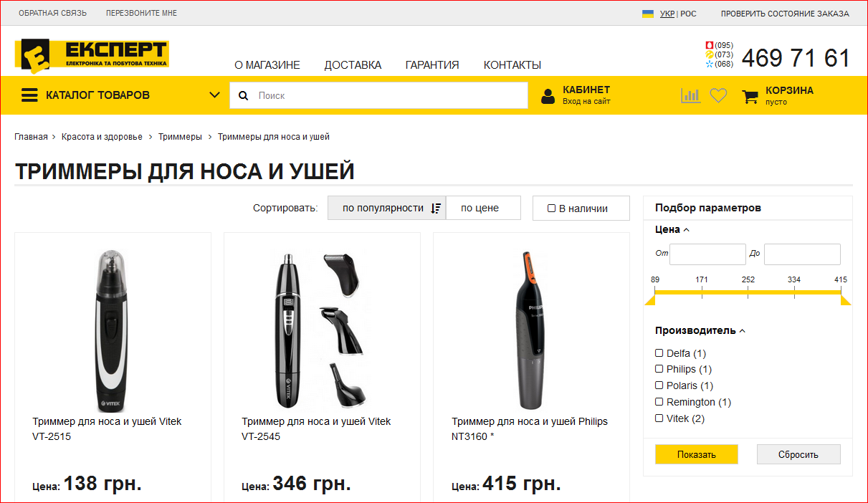Collapse the Производитель filter section
The width and height of the screenshot is (868, 503).
pyautogui.click(x=743, y=331)
